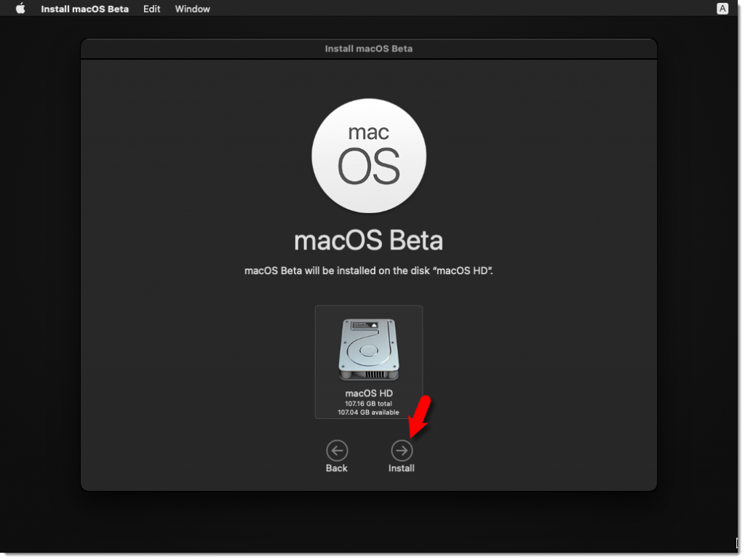Click the input source 'A' menu bar icon
Screen dimensions: 745x560
(x=722, y=9)
